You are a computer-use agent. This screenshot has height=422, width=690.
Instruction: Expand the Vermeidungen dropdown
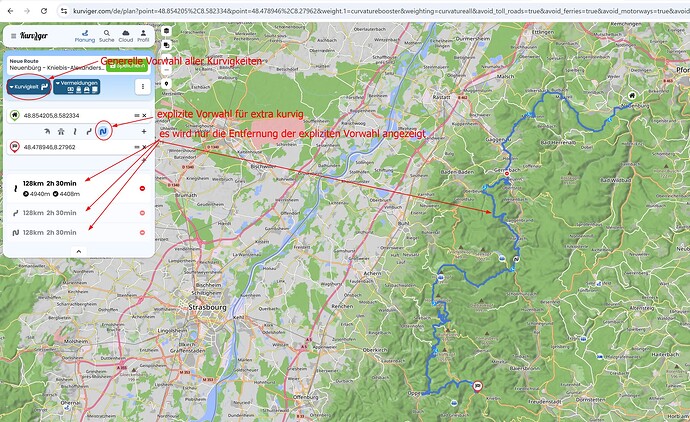tap(77, 87)
